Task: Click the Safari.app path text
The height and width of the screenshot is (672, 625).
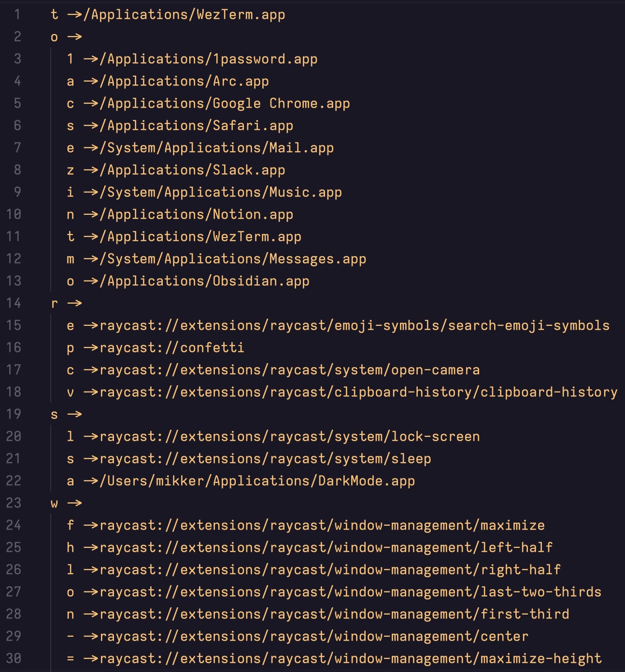Action: [x=196, y=126]
